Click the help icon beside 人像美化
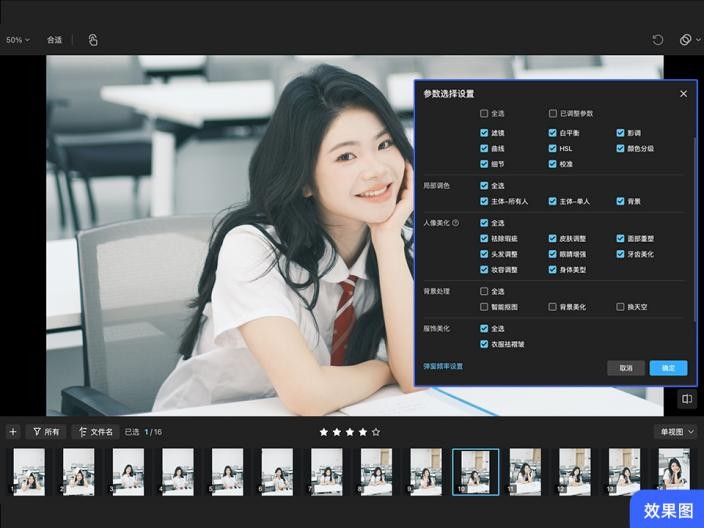 click(456, 223)
